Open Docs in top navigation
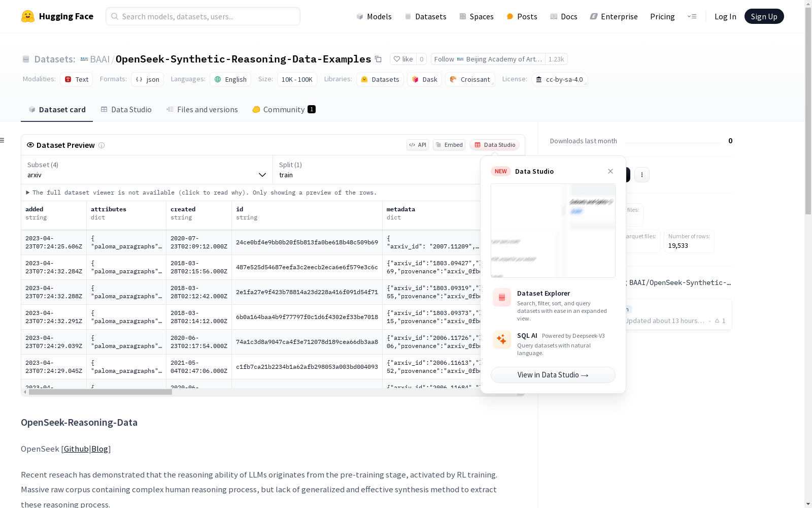This screenshot has height=508, width=812. pos(564,16)
